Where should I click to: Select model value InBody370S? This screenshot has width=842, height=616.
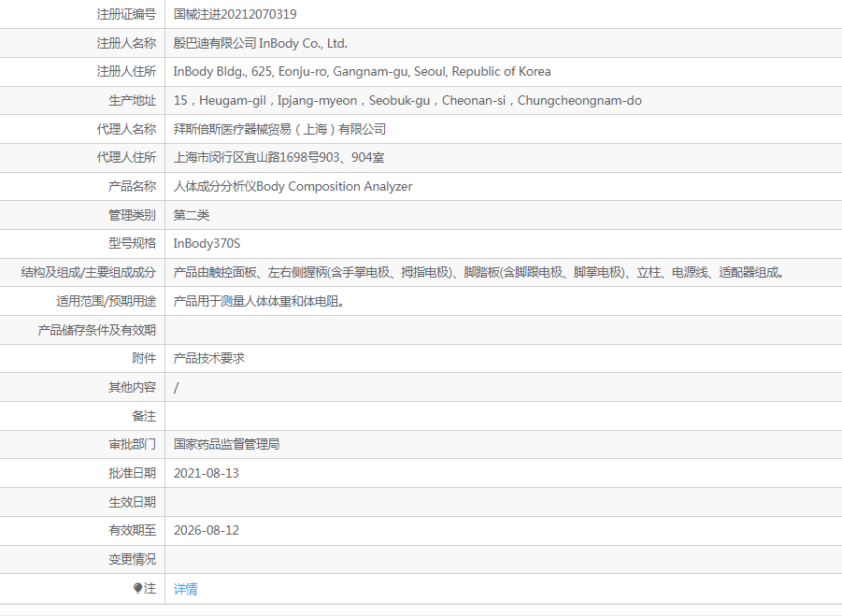tap(207, 243)
